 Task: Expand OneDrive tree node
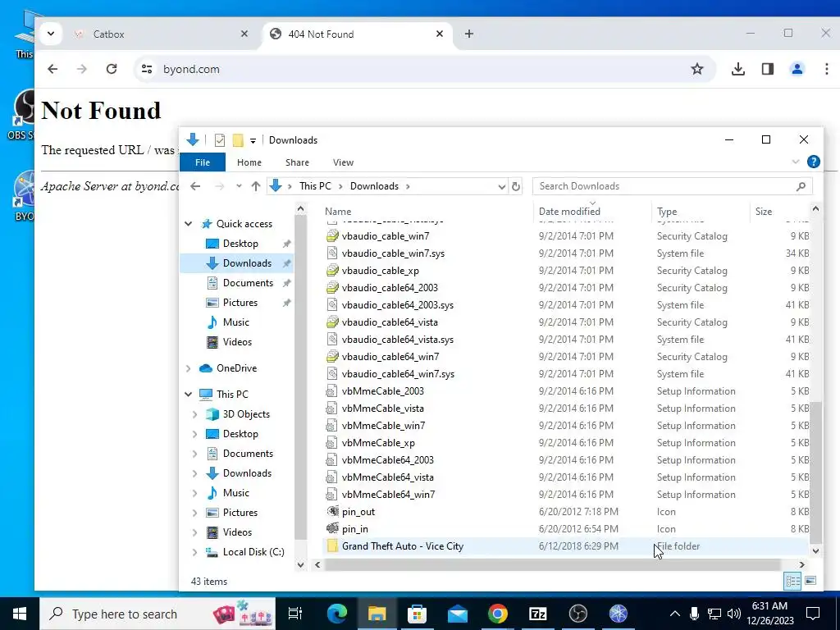pos(188,368)
